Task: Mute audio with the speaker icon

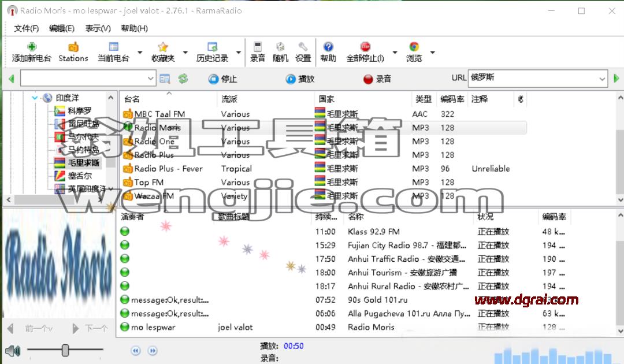Action: tap(13, 351)
